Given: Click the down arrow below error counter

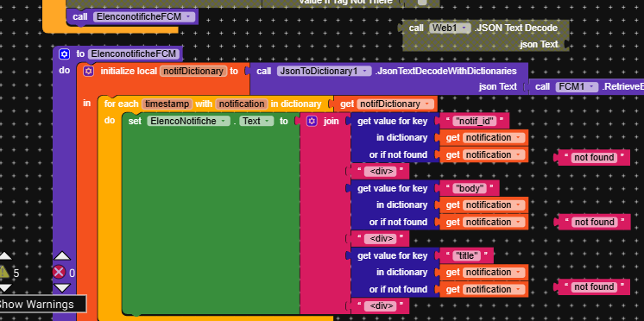Looking at the screenshot, I should coord(62,287).
